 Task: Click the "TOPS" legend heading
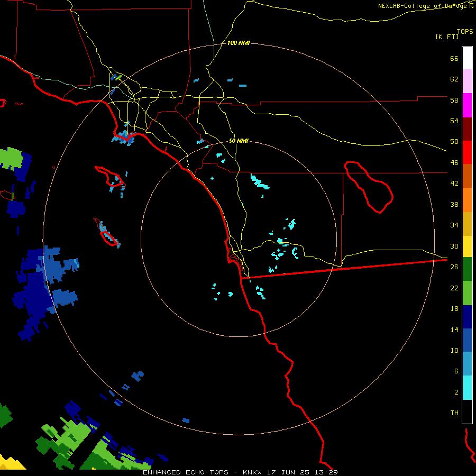pyautogui.click(x=465, y=31)
